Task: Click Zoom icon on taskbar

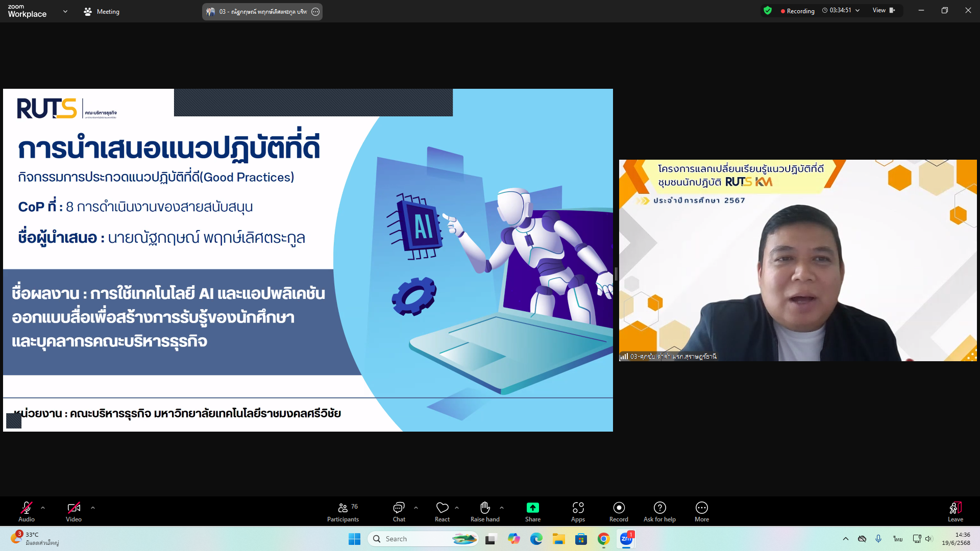Action: (x=626, y=539)
